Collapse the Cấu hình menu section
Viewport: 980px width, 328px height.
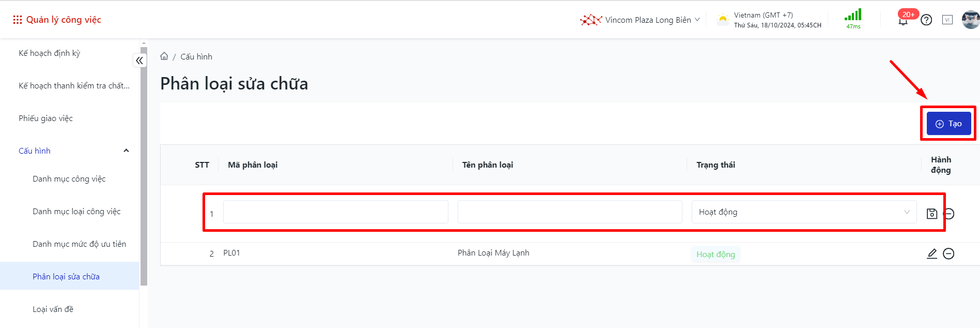click(x=126, y=151)
